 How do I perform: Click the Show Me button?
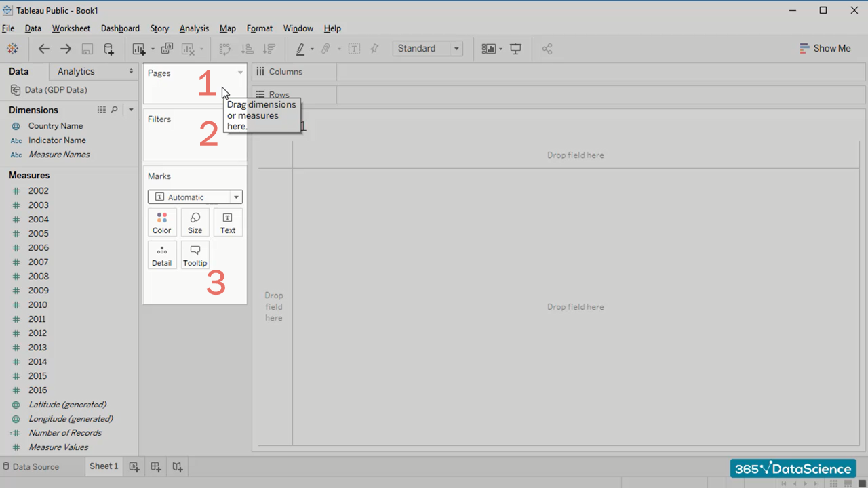(825, 49)
